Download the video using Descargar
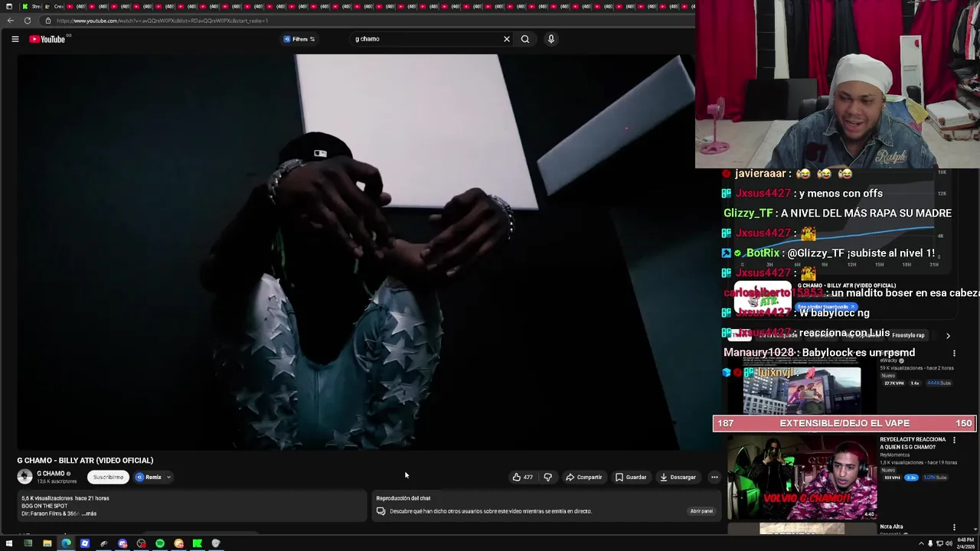 pos(678,477)
